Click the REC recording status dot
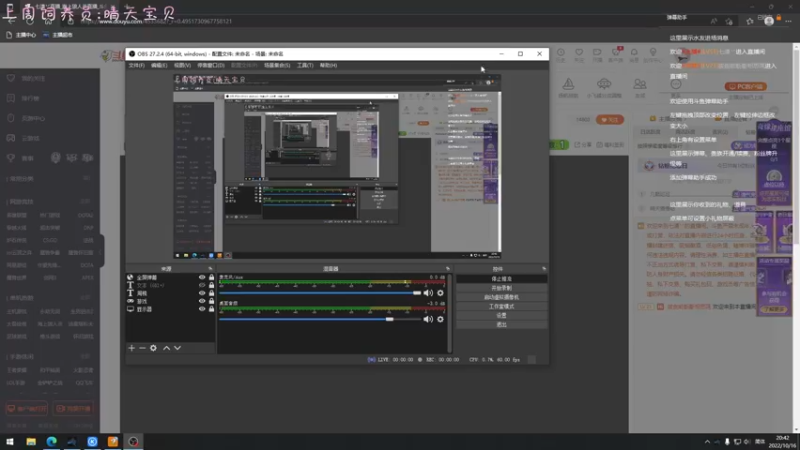800x450 pixels. point(420,360)
